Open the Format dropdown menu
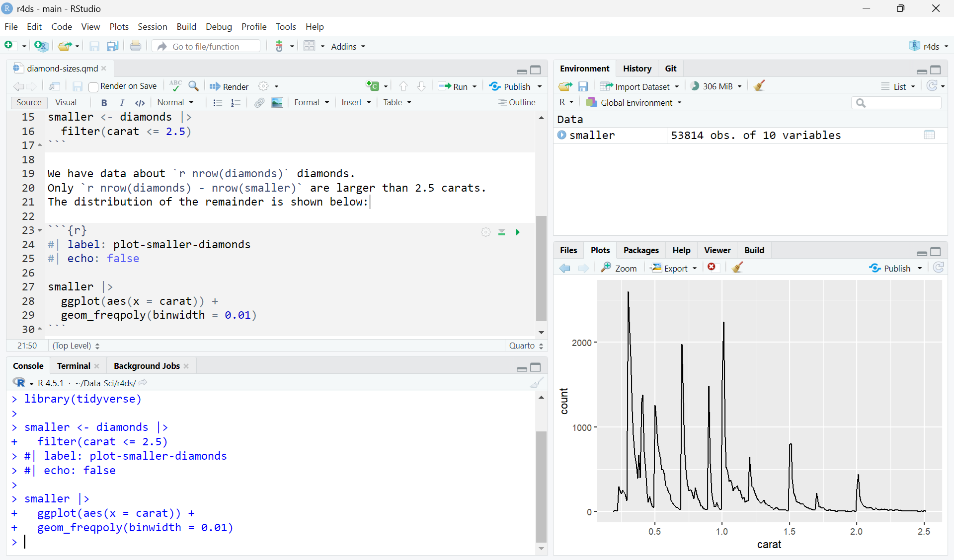This screenshot has width=954, height=560. tap(312, 102)
